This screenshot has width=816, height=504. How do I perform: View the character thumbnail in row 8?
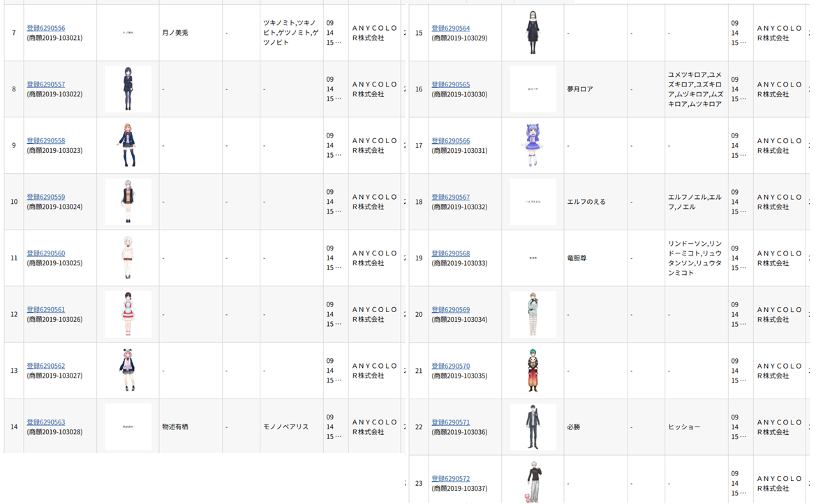128,89
